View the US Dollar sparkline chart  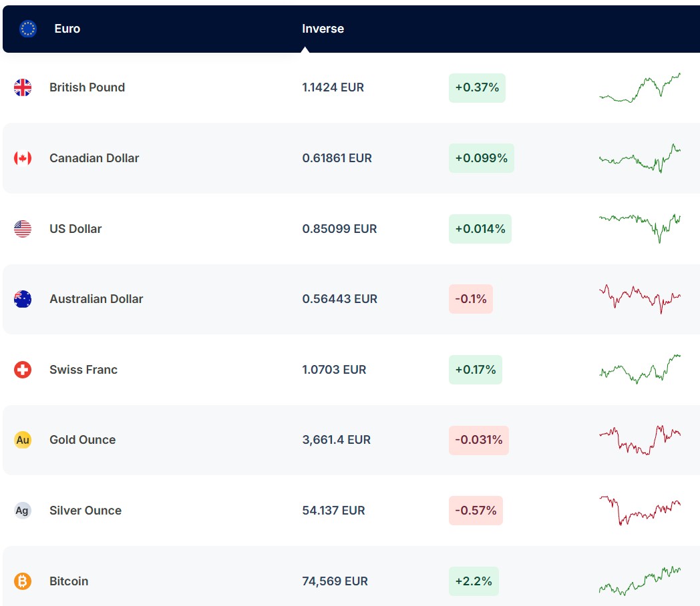click(639, 228)
